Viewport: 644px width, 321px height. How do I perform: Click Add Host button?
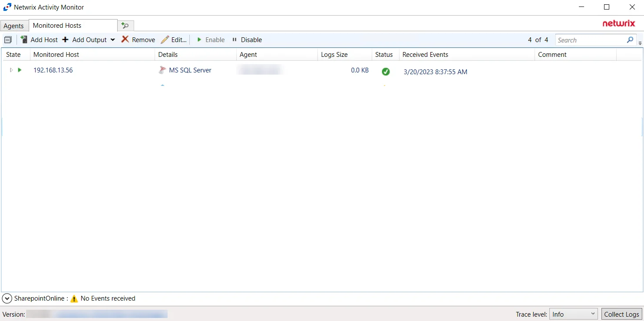coord(39,40)
